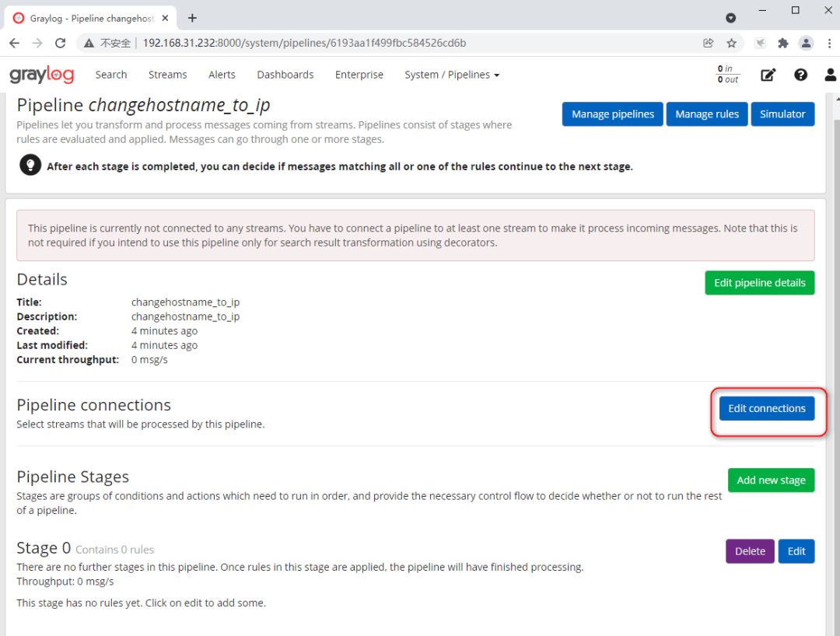Bookmark this page with the star icon
This screenshot has height=636, width=840.
pos(731,43)
